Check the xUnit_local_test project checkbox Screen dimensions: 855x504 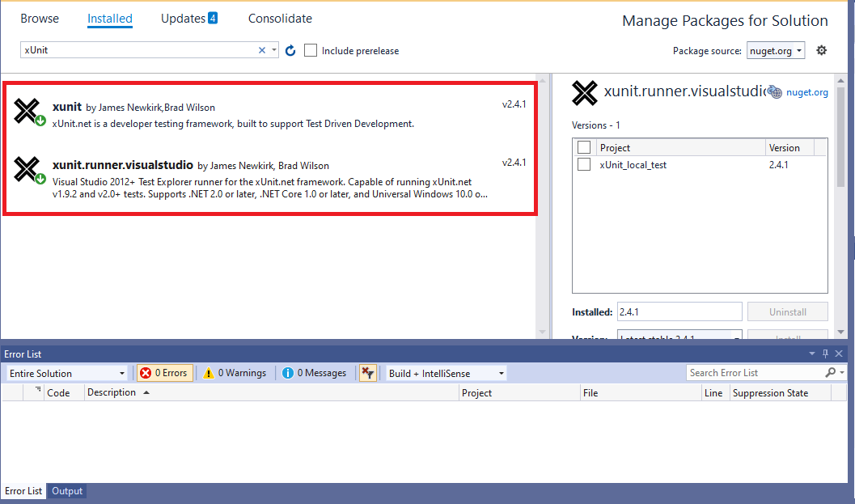coord(585,164)
